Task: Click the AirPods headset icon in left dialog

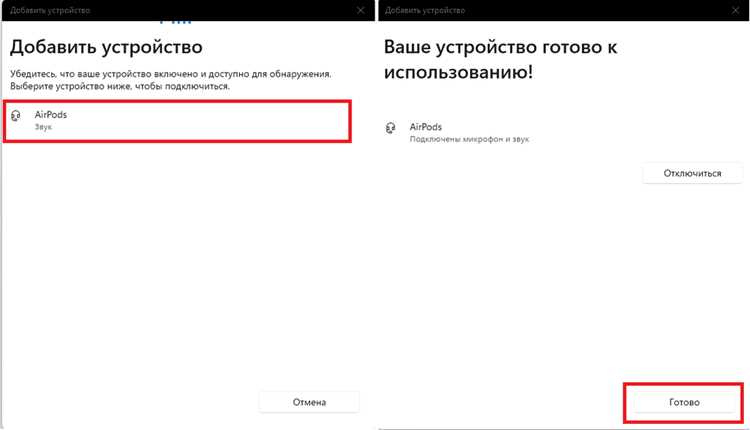Action: [x=16, y=115]
